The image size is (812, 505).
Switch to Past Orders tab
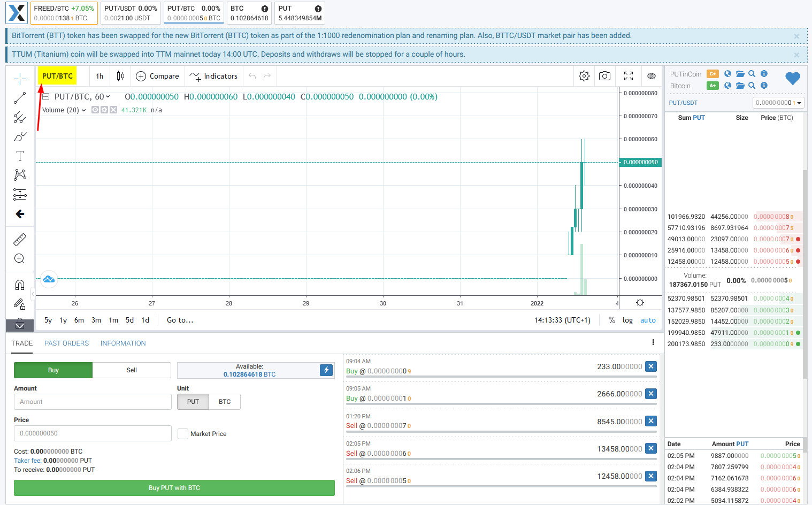click(67, 343)
